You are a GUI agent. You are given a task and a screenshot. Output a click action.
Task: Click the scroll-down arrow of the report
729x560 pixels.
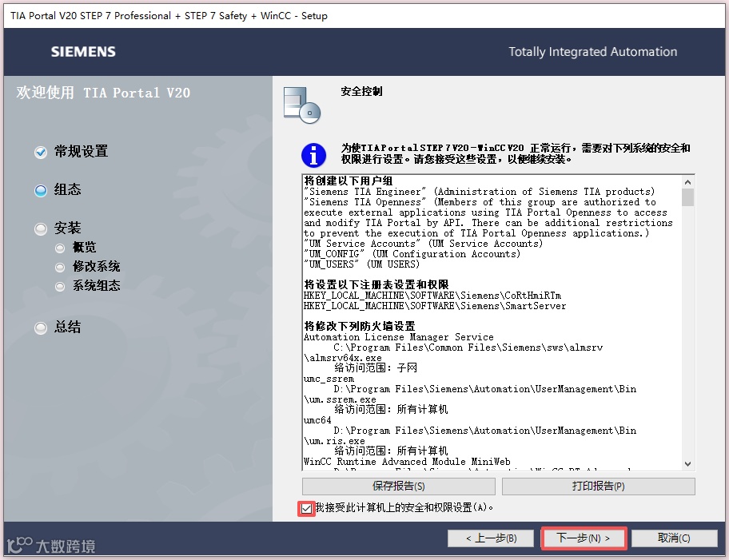point(687,464)
